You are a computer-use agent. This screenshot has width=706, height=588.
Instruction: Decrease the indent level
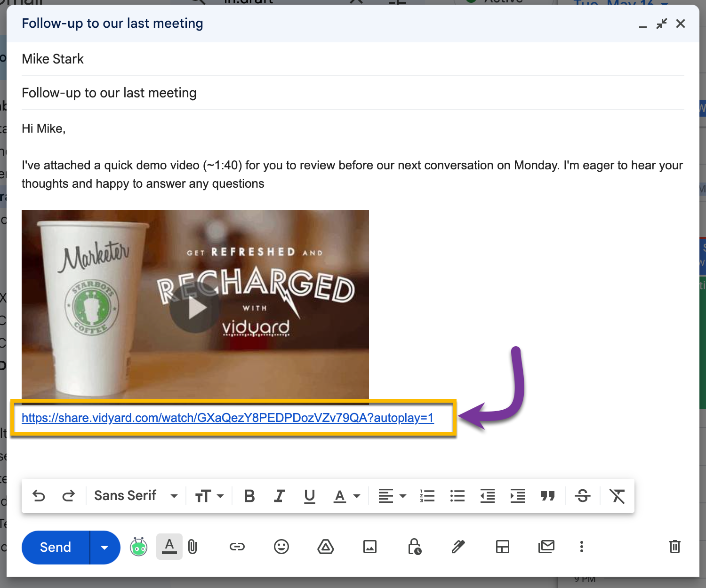coord(488,496)
